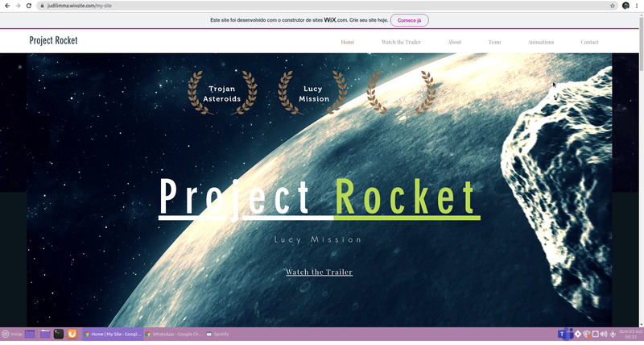The height and width of the screenshot is (345, 644).
Task: Click the Lucy Mission laurel badge
Action: (313, 93)
